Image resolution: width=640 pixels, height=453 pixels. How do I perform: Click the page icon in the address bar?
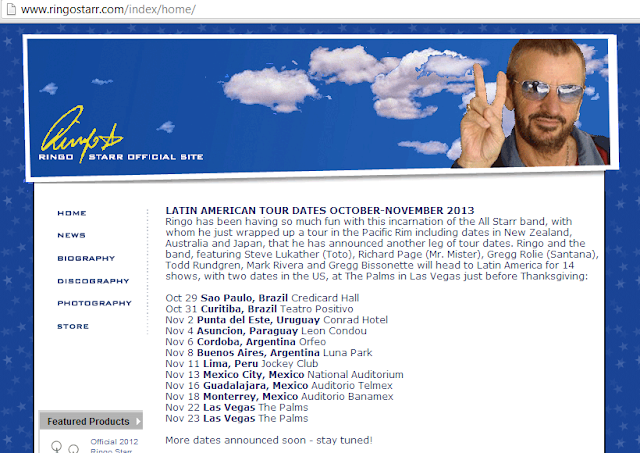(x=11, y=9)
